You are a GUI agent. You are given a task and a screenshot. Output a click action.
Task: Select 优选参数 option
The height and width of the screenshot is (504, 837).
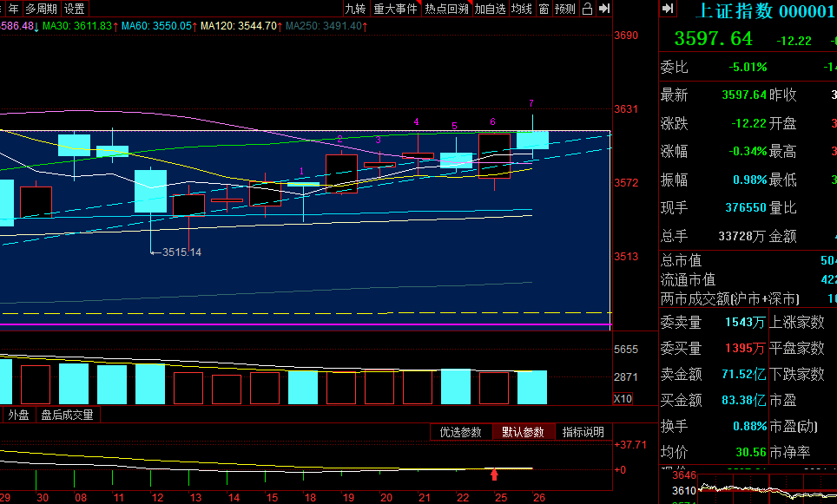461,432
